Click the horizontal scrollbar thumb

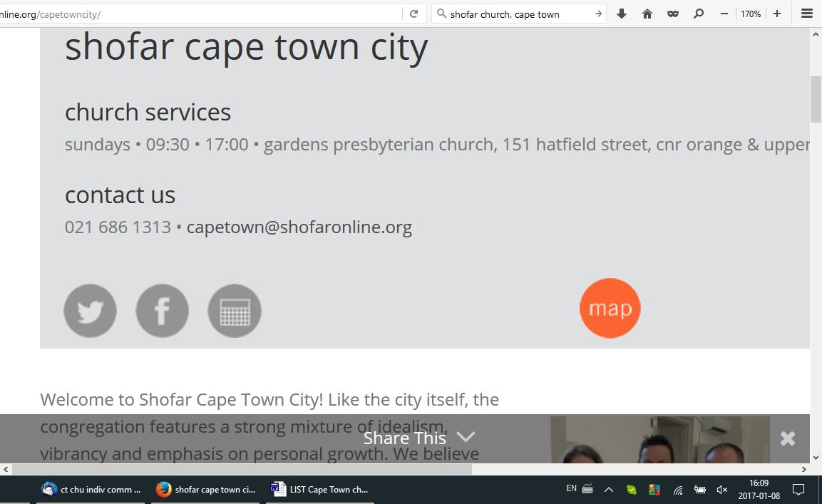pyautogui.click(x=242, y=469)
